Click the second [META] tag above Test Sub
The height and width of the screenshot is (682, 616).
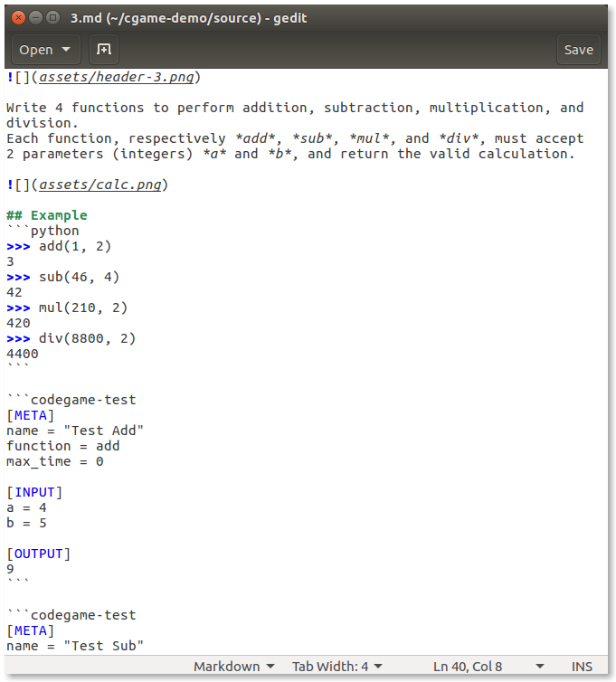[x=31, y=630]
